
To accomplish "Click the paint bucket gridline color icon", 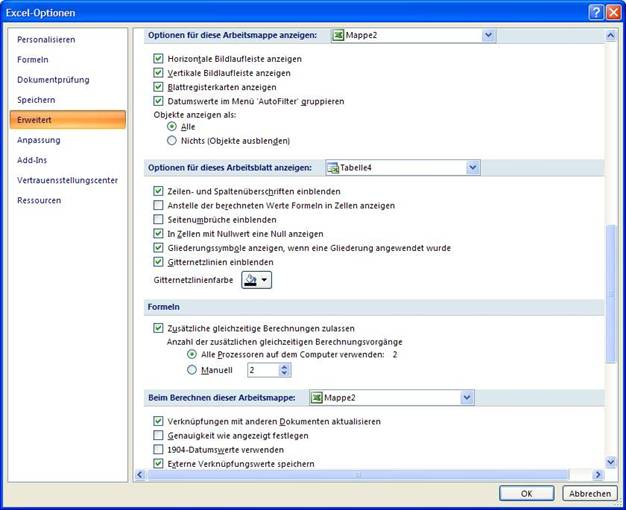I will (250, 281).
